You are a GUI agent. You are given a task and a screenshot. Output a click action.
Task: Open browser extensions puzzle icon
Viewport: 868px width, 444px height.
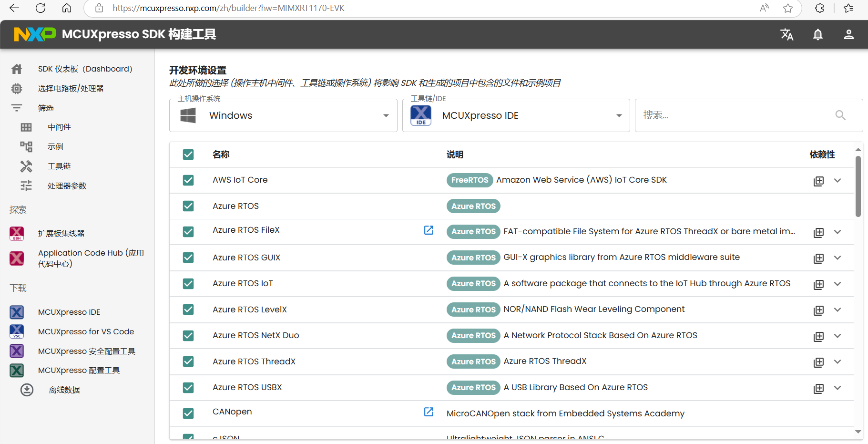820,8
